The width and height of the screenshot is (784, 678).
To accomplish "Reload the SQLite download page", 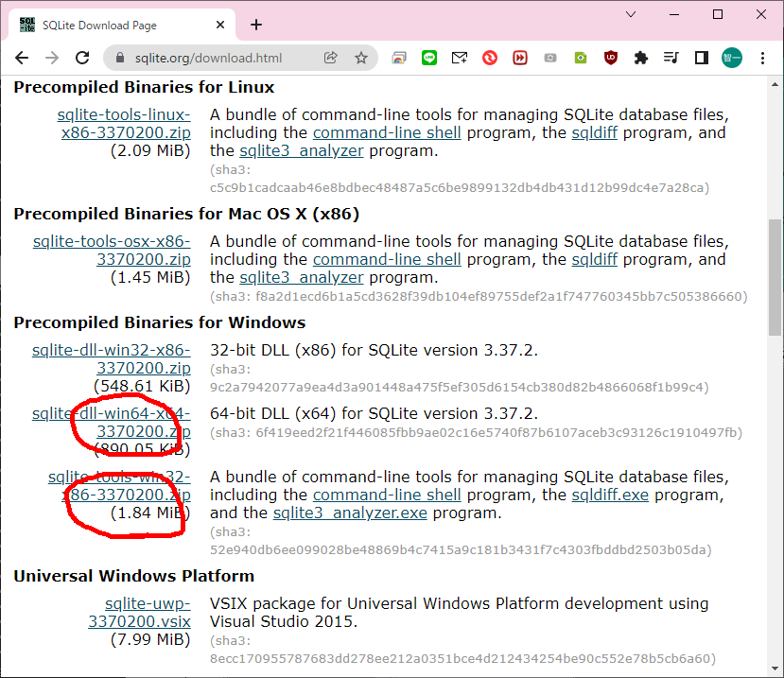I will pos(82,58).
